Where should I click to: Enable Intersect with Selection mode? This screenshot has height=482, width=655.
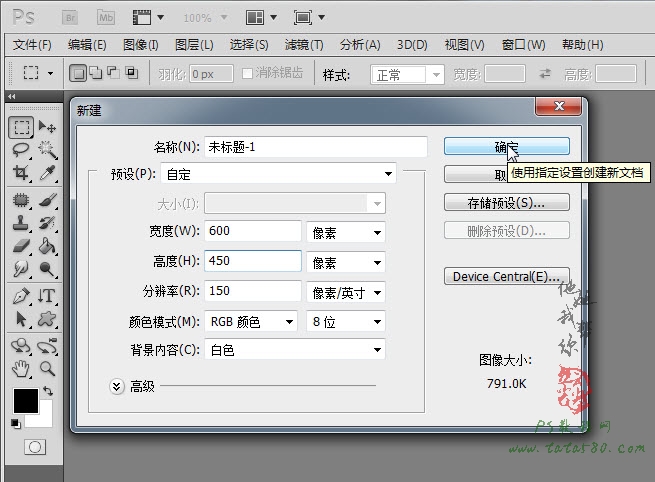[132, 73]
